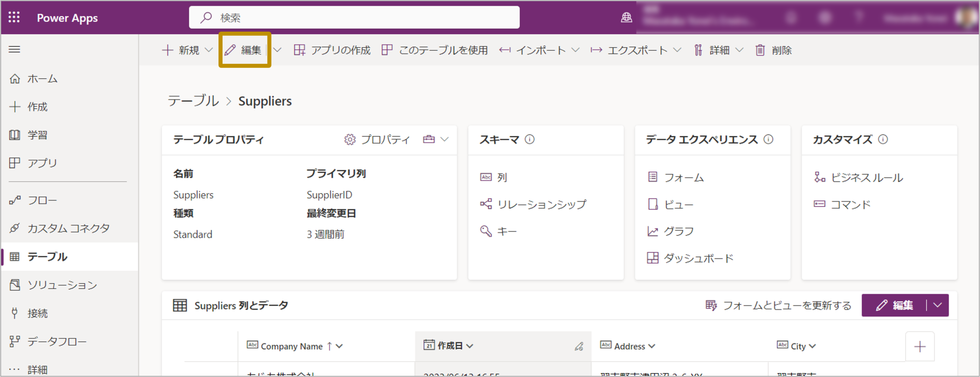980x377 pixels.
Task: Open リレーションシップ under schema
Action: (533, 204)
